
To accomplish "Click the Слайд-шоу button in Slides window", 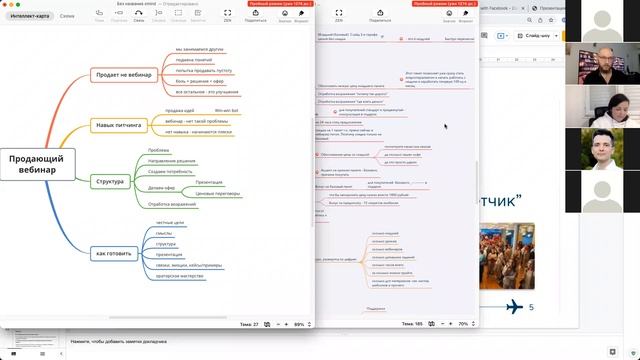I will pos(534,36).
